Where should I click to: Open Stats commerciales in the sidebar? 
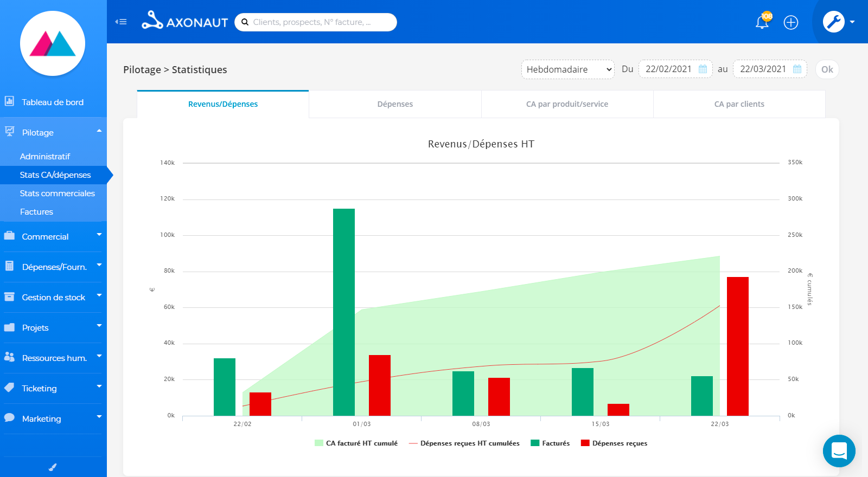58,193
